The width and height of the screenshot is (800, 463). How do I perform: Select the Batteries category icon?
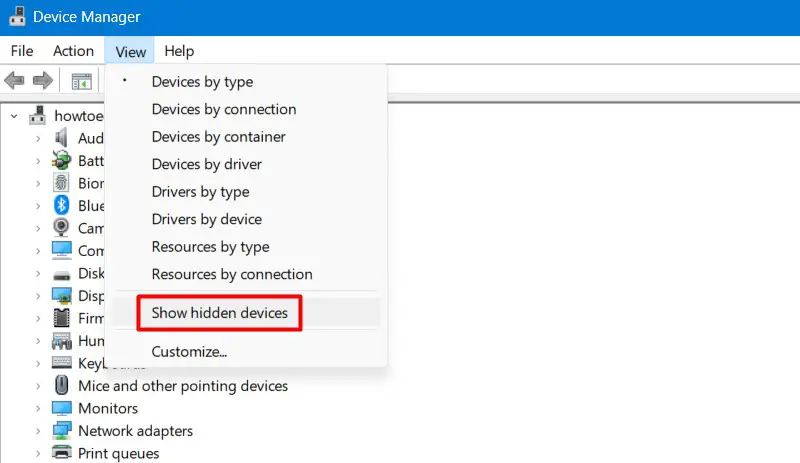(x=62, y=160)
